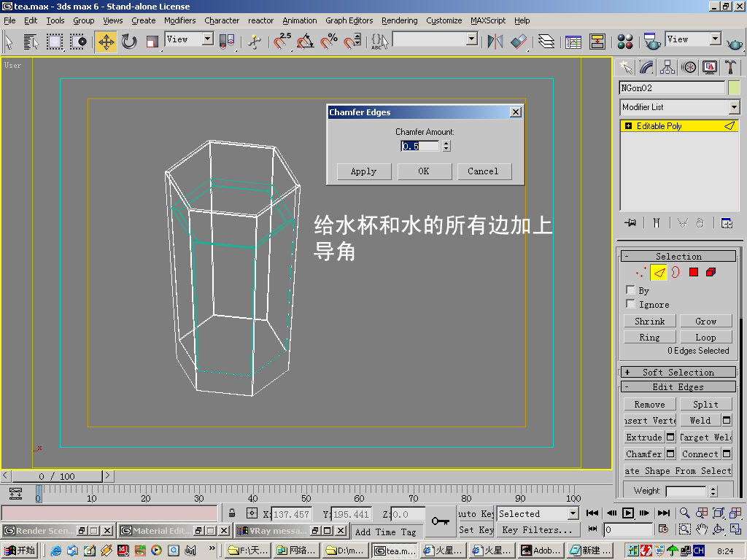Select Element sub-object level
747x560 pixels.
point(711,273)
